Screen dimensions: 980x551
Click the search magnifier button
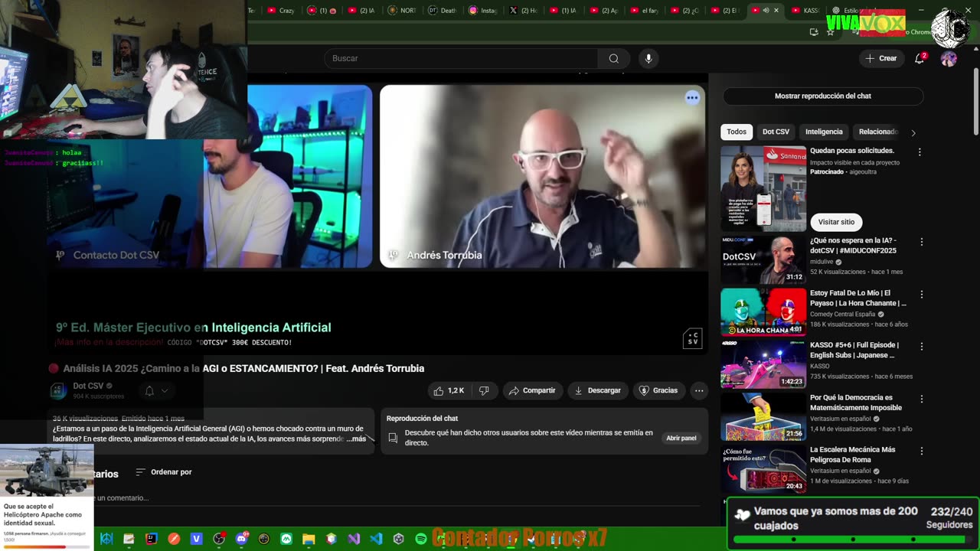[x=613, y=58]
